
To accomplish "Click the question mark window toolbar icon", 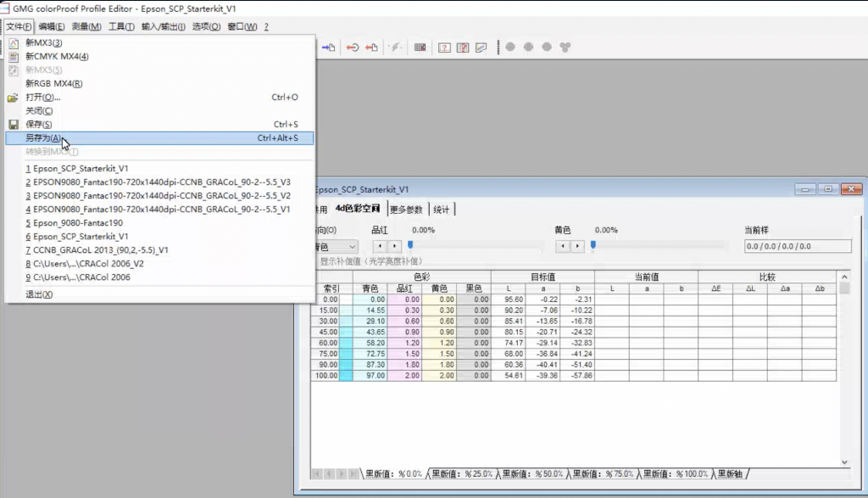I will (x=444, y=48).
